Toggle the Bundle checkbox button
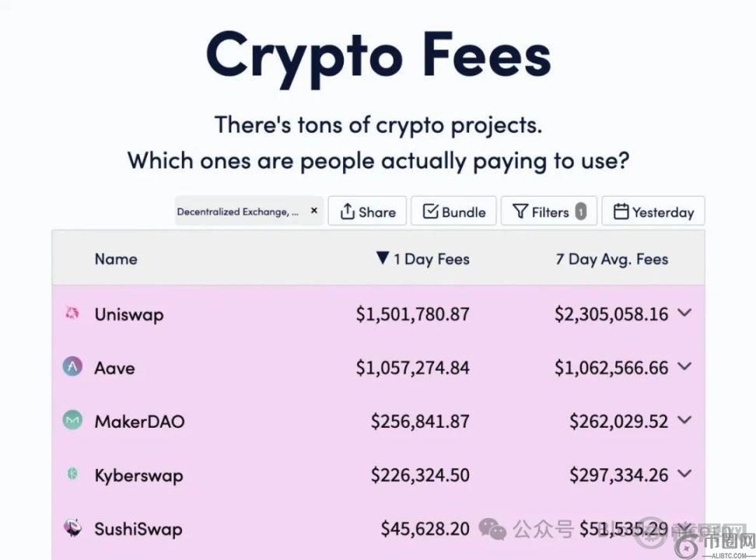Viewport: 756px width, 560px height. pos(453,212)
